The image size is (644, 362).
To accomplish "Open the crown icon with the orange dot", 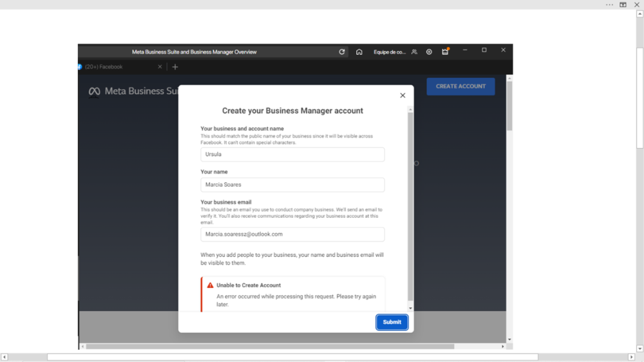I will point(445,52).
